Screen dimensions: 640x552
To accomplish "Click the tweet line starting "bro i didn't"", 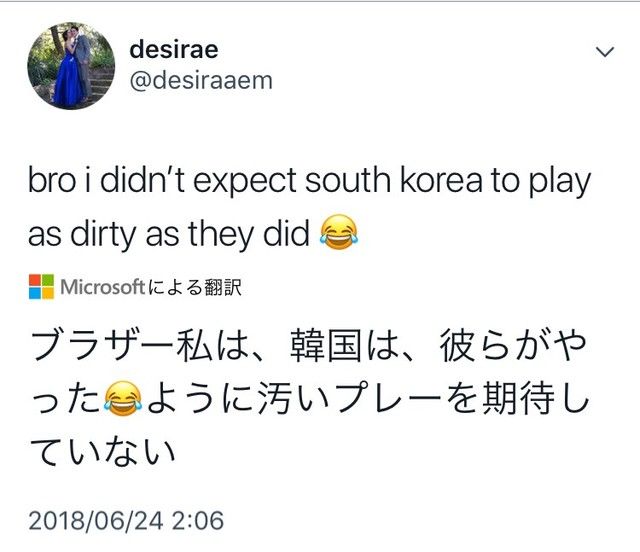I will (310, 181).
